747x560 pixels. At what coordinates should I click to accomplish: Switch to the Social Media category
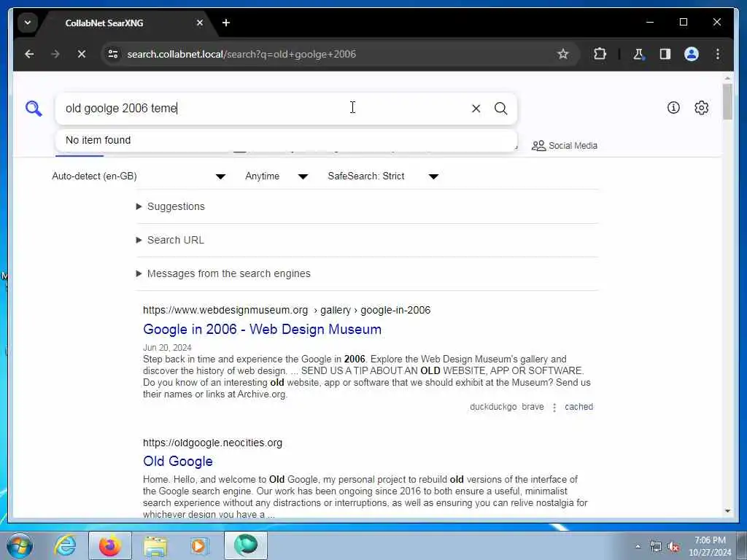(x=565, y=146)
